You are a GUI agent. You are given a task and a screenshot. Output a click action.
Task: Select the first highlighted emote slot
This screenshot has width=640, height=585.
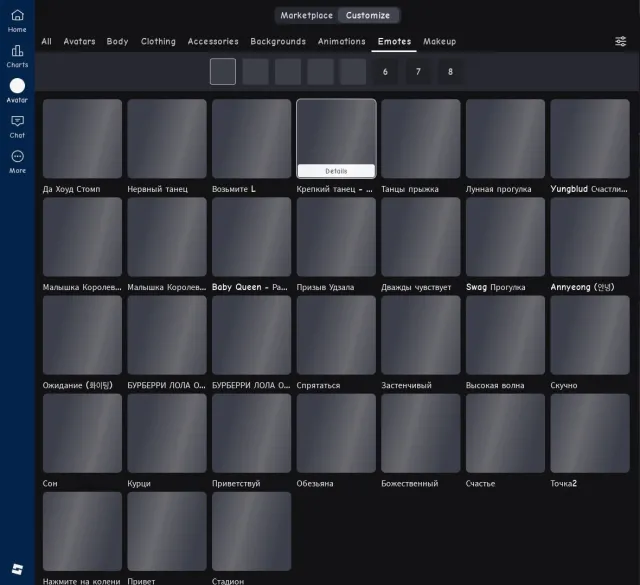[x=222, y=71]
